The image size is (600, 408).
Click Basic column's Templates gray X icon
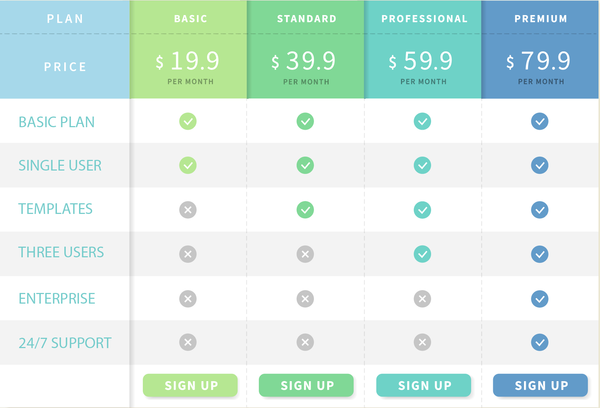[x=188, y=209]
